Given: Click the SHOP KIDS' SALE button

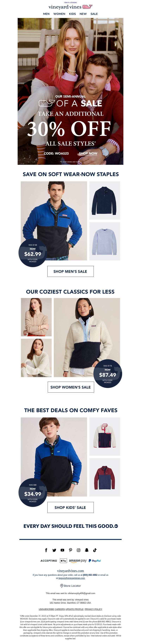Looking at the screenshot, I should coord(71,507).
